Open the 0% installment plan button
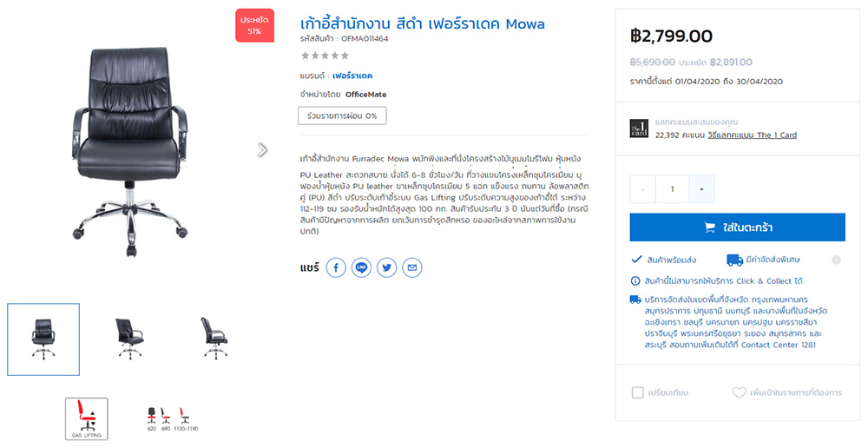 coord(342,115)
